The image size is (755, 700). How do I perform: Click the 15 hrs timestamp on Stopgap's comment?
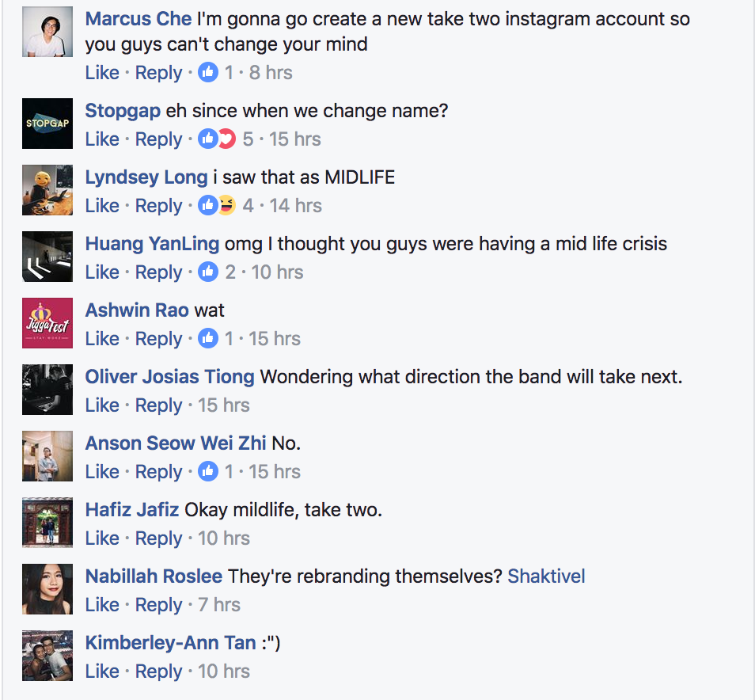click(294, 139)
